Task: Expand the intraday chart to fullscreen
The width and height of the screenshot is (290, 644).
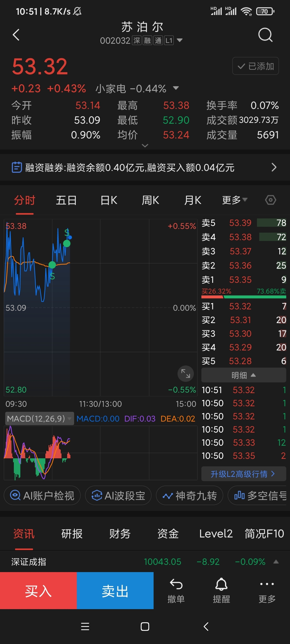Action: click(186, 373)
